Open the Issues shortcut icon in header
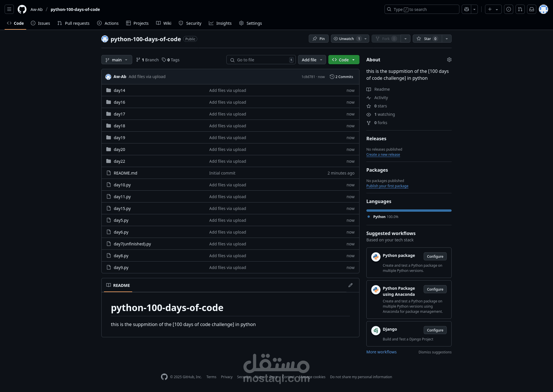This screenshot has height=392, width=553. [509, 9]
